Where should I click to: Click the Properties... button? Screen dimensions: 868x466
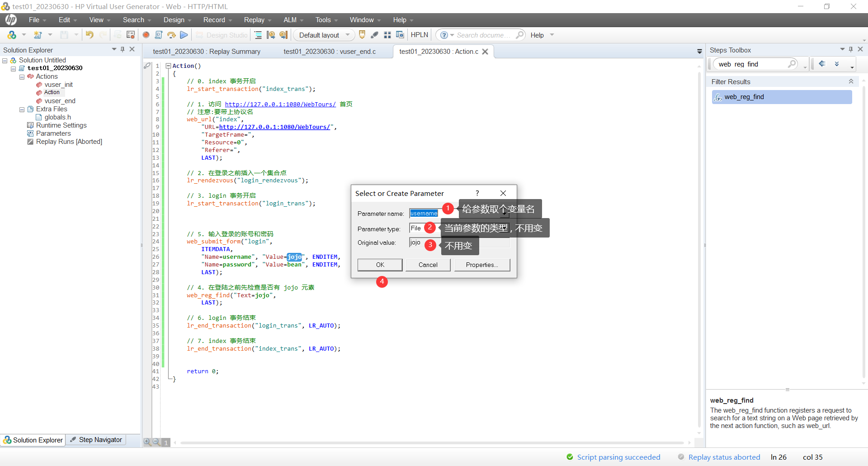pos(482,265)
